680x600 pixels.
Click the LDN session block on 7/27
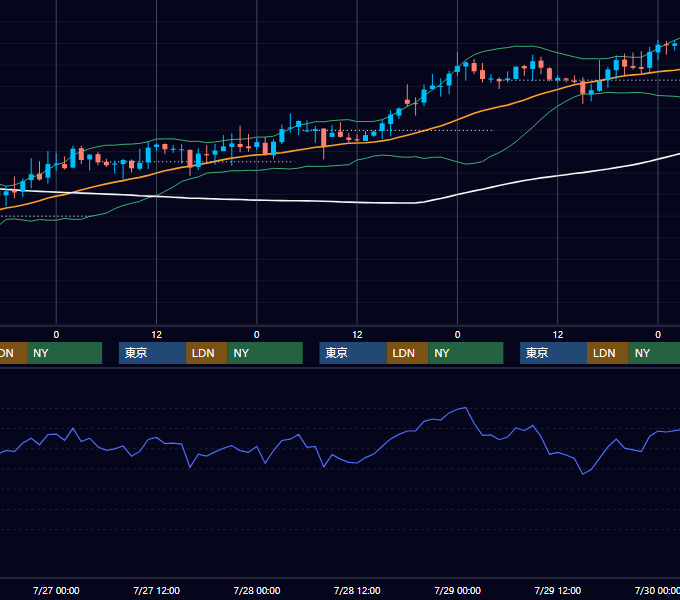coord(206,353)
